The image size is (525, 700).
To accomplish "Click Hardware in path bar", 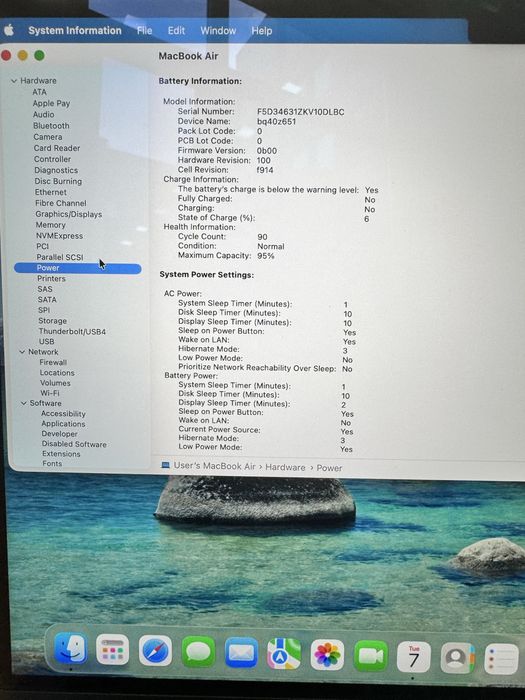I will tap(285, 467).
